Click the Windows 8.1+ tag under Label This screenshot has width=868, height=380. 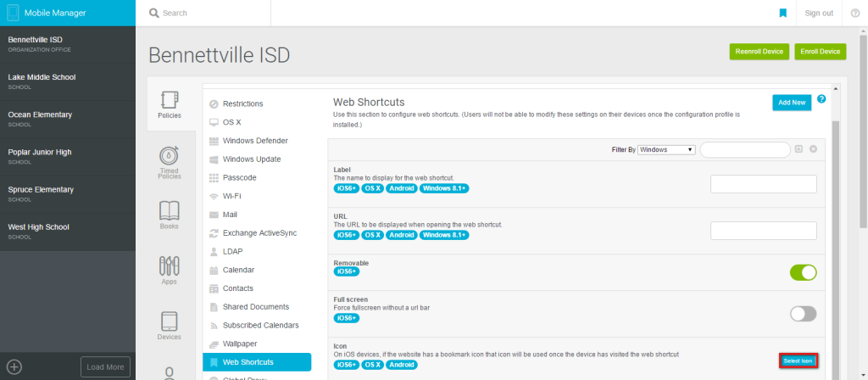pyautogui.click(x=444, y=189)
